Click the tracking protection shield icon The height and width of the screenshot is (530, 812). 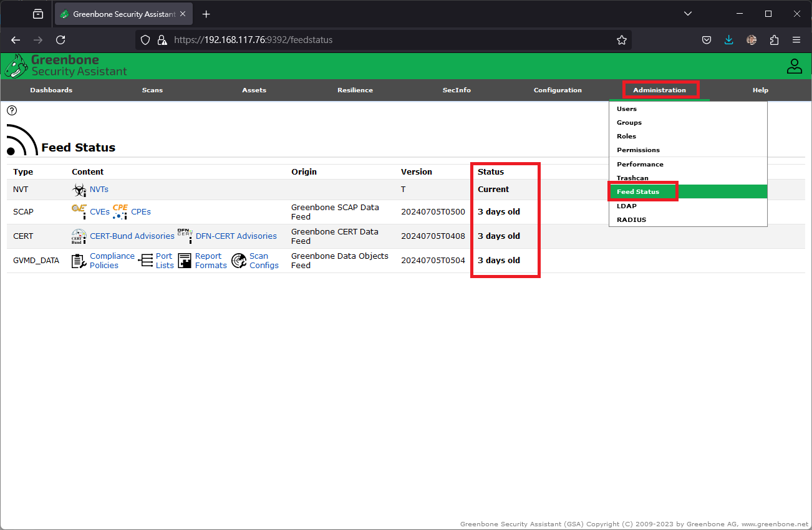145,40
